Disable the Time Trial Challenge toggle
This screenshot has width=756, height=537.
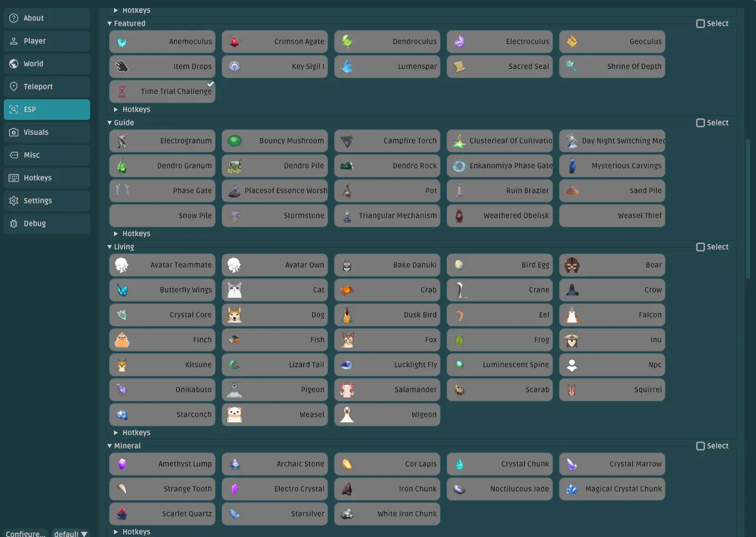(162, 91)
